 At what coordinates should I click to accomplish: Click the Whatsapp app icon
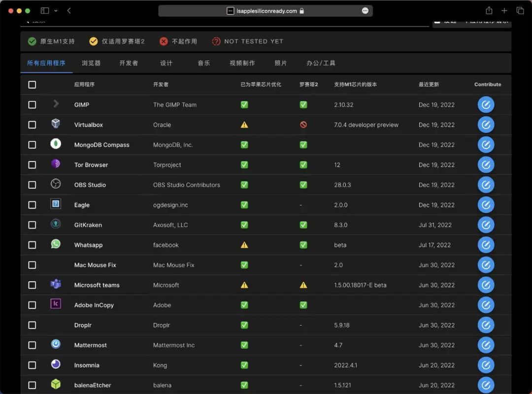(56, 244)
